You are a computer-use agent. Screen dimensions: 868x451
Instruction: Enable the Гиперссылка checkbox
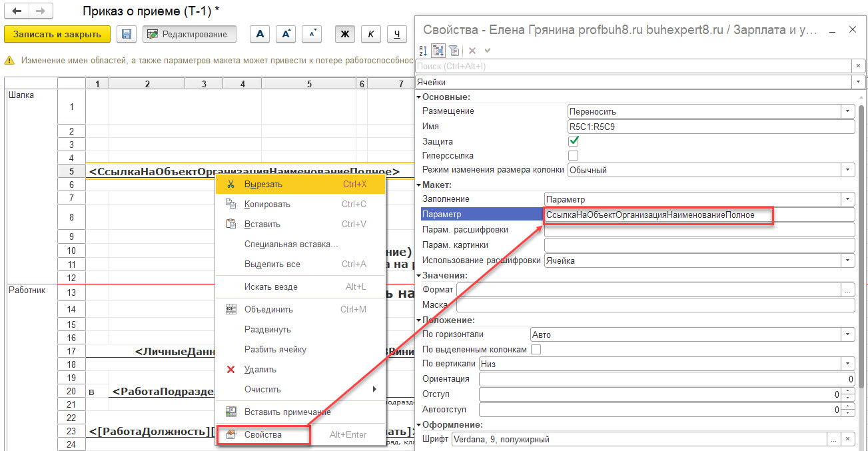point(574,155)
